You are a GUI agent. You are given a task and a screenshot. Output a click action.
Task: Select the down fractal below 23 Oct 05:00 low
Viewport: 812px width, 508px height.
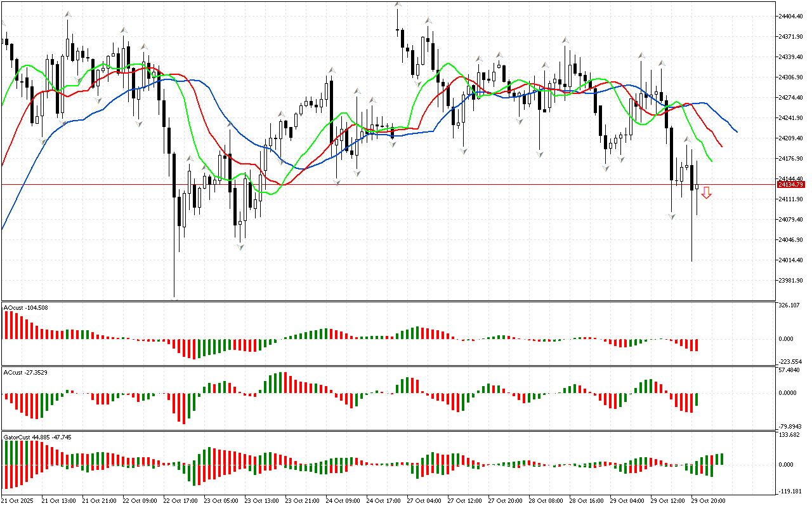[240, 246]
